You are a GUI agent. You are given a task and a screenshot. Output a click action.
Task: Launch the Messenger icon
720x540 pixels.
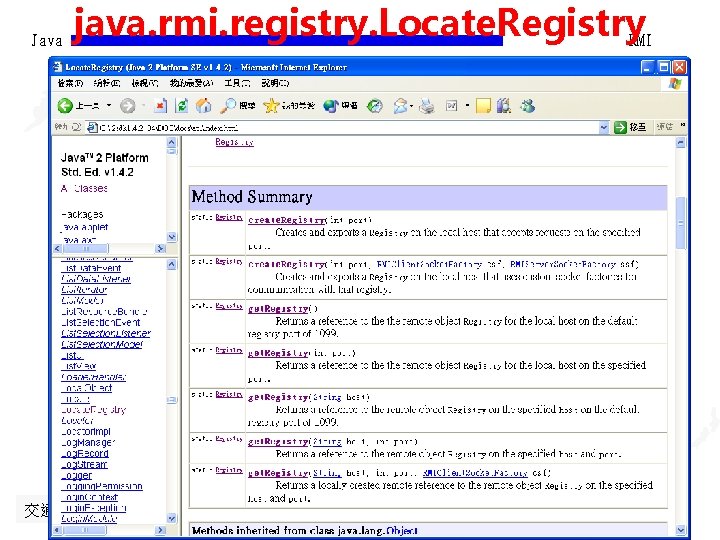click(x=527, y=106)
